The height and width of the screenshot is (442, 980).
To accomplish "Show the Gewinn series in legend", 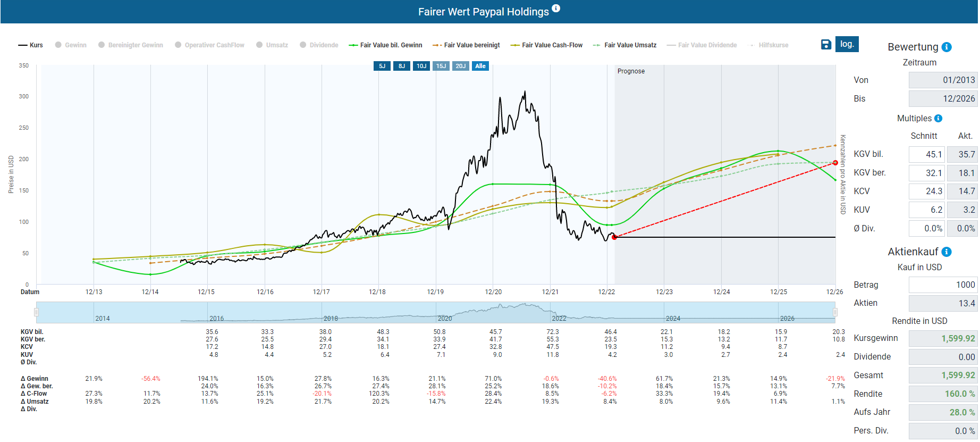I will pos(71,45).
